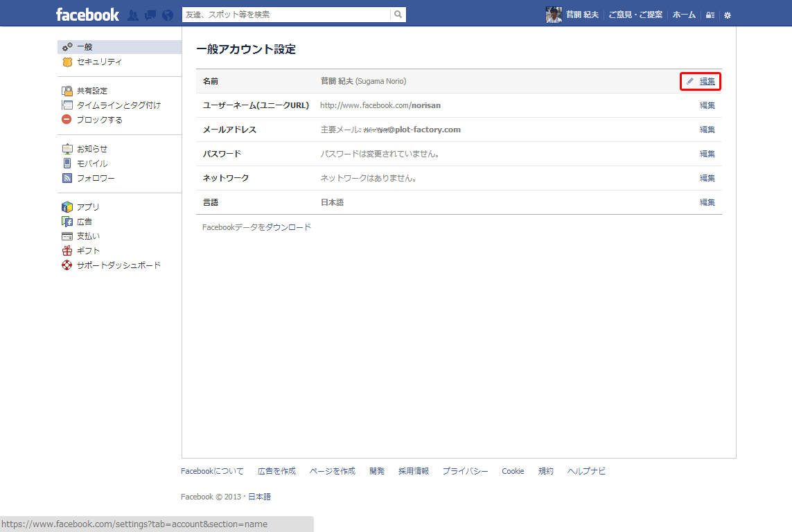Open ページを作成 footer link
The height and width of the screenshot is (532, 792).
tap(333, 471)
